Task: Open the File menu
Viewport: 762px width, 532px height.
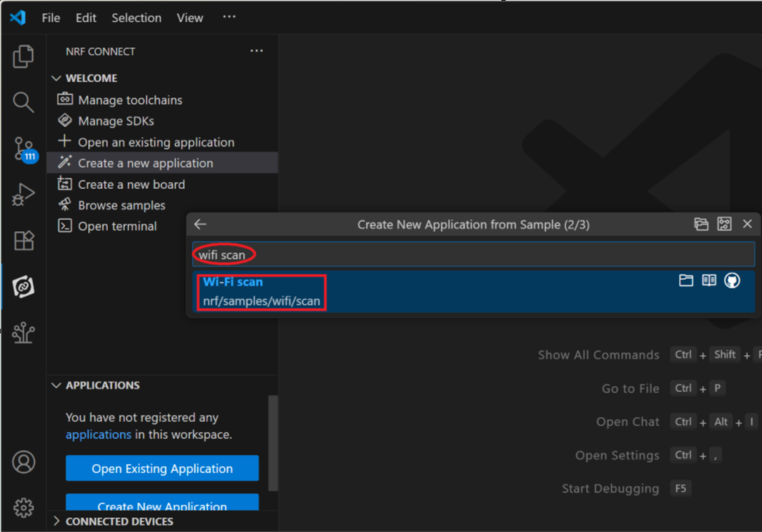Action: [51, 18]
